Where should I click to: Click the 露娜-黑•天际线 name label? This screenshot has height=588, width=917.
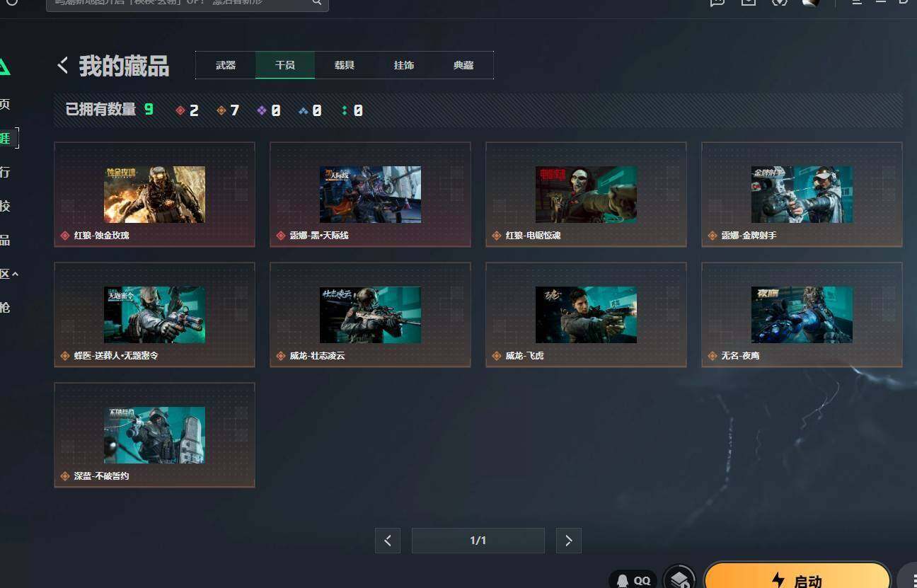(x=319, y=236)
